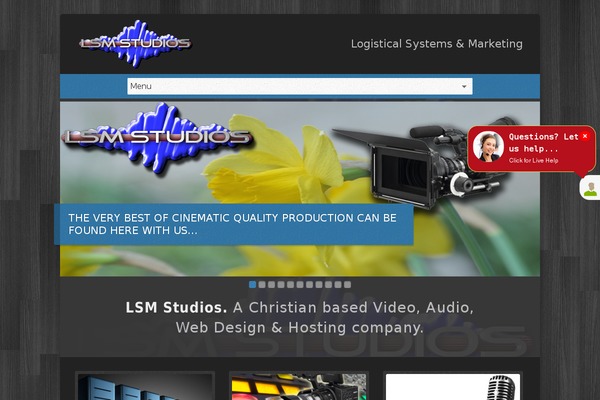This screenshot has height=400, width=600.
Task: Click the LSM Studios header logo
Action: tap(135, 44)
